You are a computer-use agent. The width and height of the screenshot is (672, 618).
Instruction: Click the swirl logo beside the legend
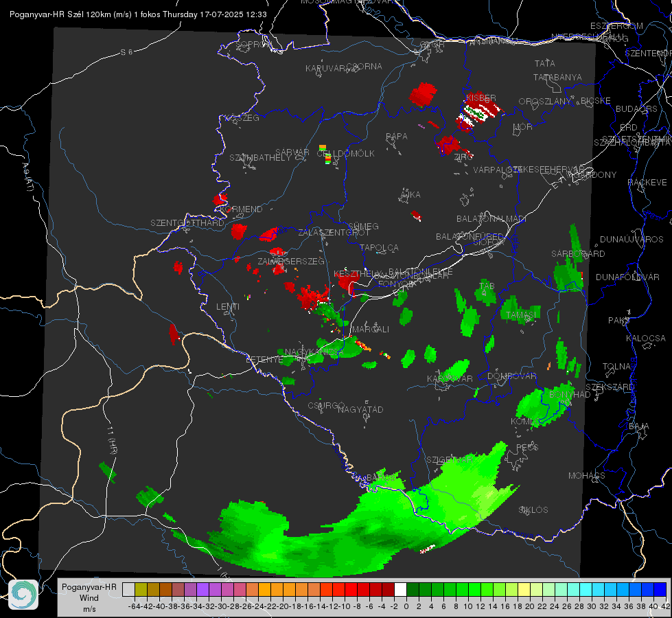tap(23, 595)
